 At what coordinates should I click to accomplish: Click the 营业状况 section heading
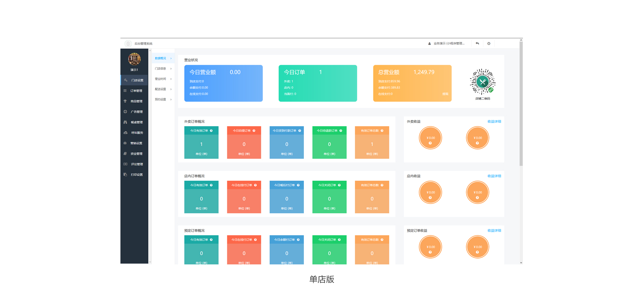click(191, 60)
